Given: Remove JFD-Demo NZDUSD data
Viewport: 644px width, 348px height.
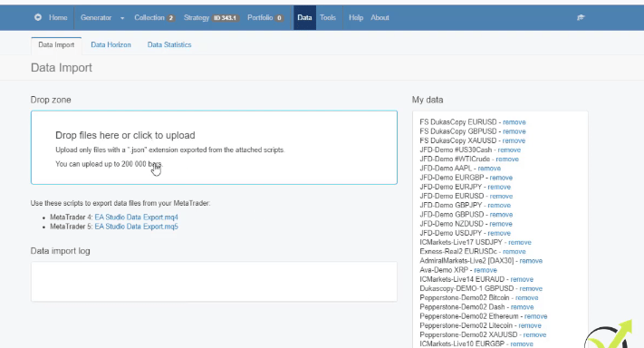Looking at the screenshot, I should pyautogui.click(x=501, y=224).
